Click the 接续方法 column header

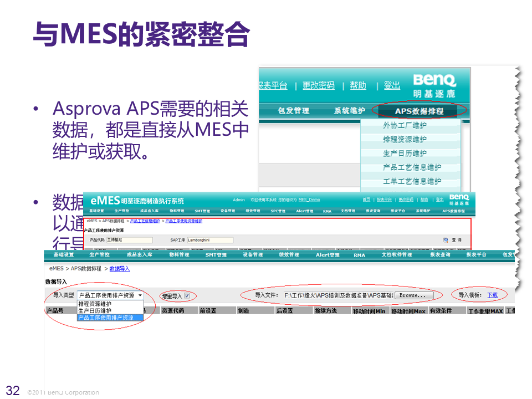[x=332, y=310]
